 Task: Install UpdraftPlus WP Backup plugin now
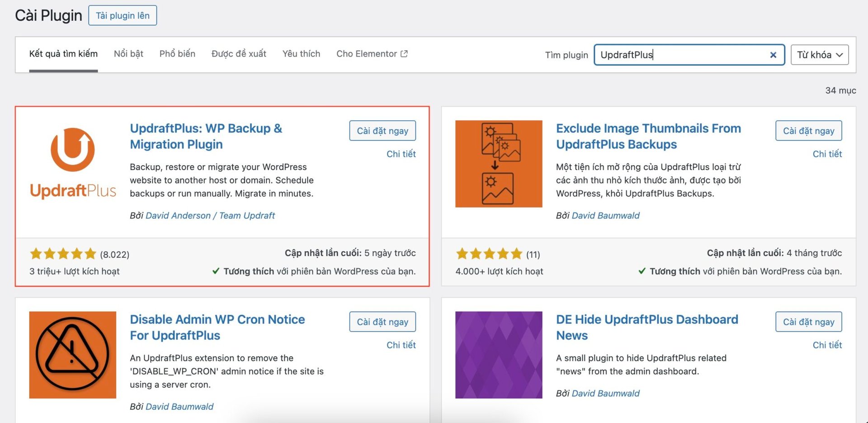coord(382,131)
